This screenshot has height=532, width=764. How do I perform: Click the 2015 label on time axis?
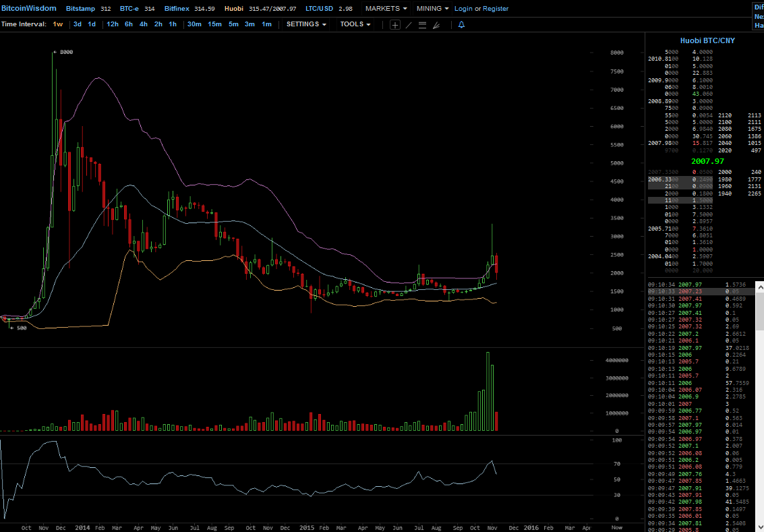click(x=307, y=527)
